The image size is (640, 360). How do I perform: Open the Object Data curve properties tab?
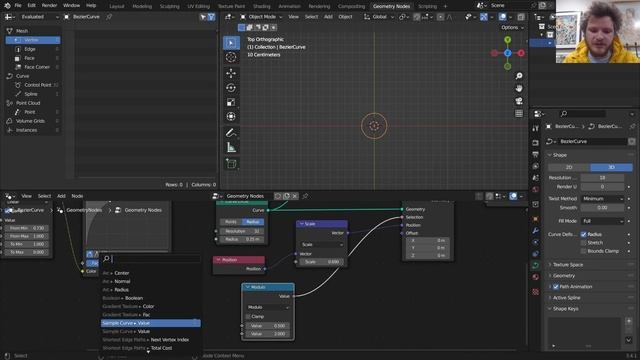536,266
